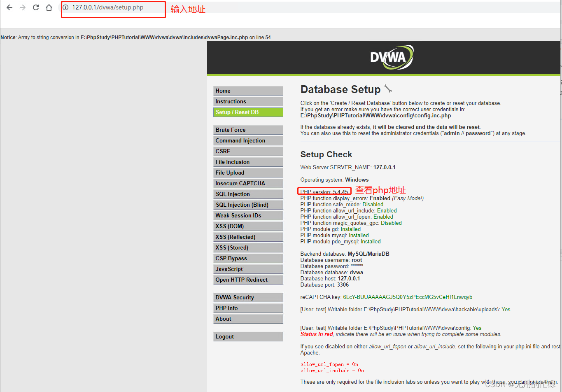
Task: Click the Database username: root line
Action: 331,260
